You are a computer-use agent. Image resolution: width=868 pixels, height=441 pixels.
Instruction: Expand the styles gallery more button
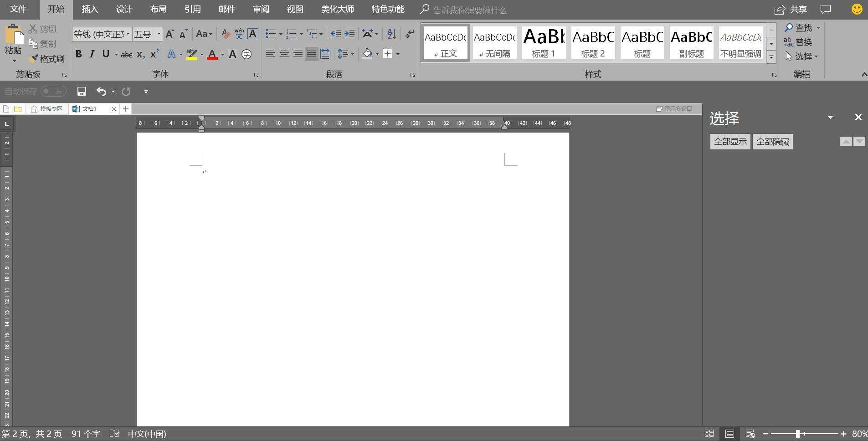tap(771, 57)
